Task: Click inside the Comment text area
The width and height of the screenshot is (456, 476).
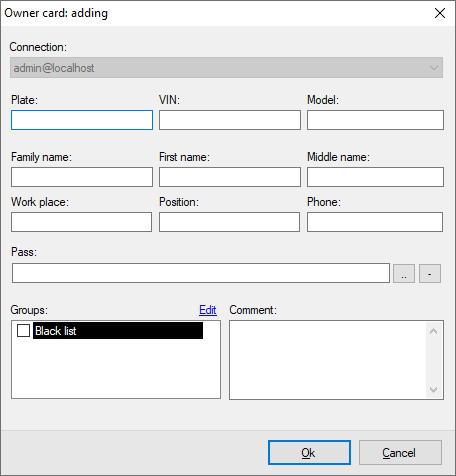Action: [x=328, y=360]
